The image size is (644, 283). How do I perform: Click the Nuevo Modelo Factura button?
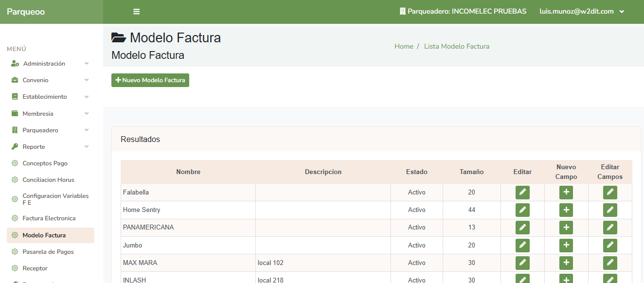pos(150,80)
